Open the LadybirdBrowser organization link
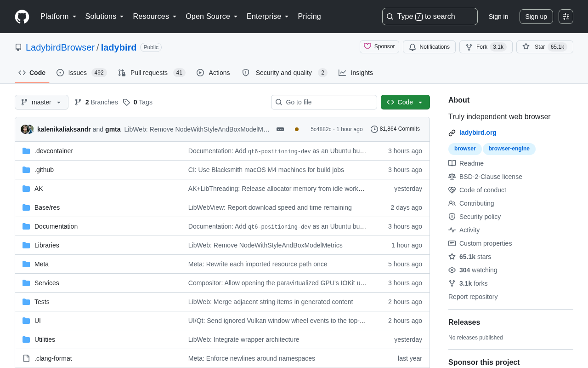 point(60,47)
